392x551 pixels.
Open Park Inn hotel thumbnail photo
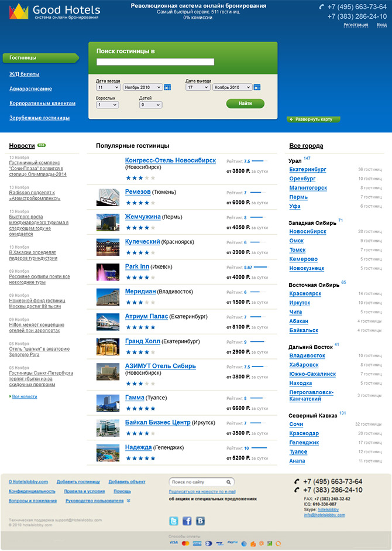point(108,272)
